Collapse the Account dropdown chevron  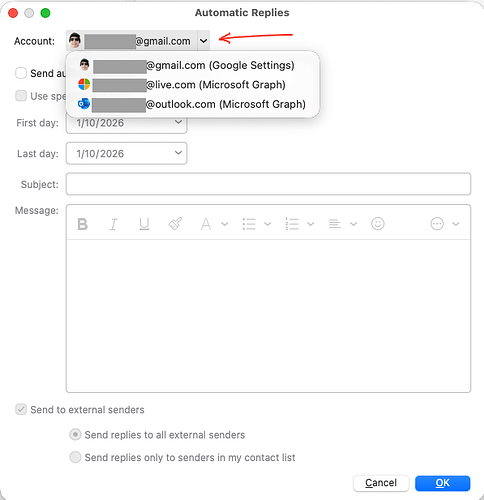click(x=203, y=41)
